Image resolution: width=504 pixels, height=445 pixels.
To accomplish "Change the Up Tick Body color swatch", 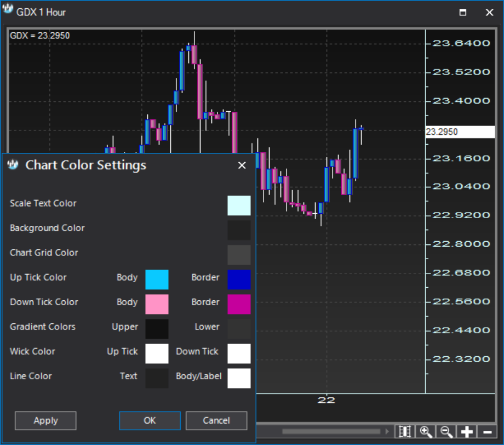I will tap(157, 279).
